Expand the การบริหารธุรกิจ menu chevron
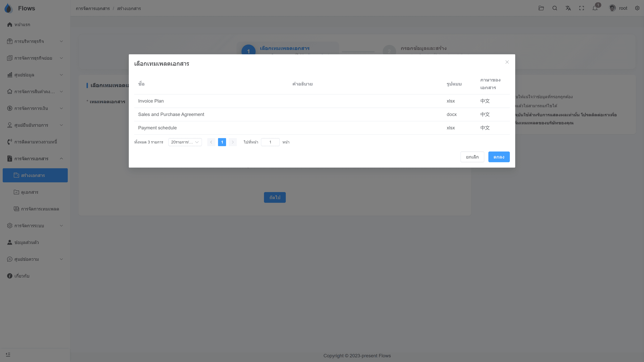Viewport: 644px width, 362px height. [x=61, y=41]
